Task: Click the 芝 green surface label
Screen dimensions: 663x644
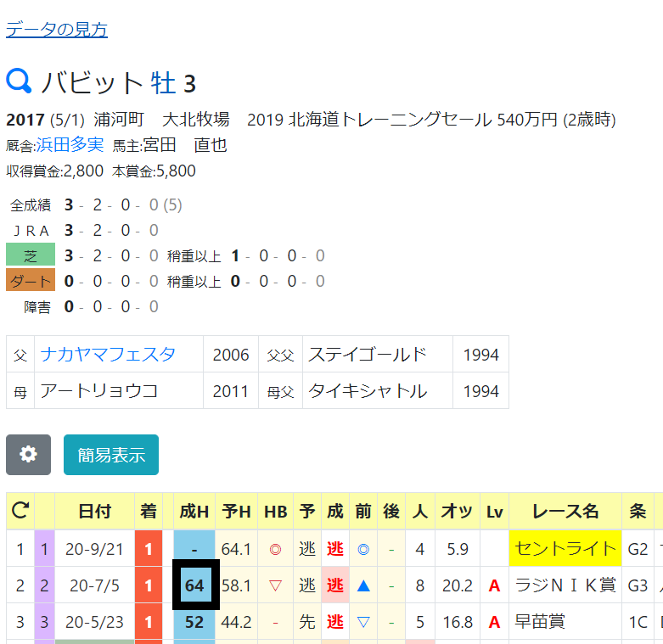Action: coord(31,255)
